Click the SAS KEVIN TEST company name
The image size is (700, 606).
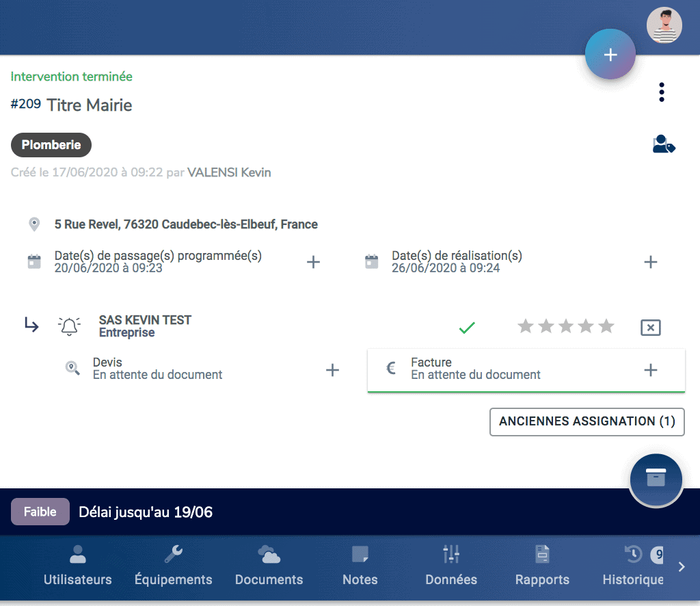pyautogui.click(x=145, y=319)
